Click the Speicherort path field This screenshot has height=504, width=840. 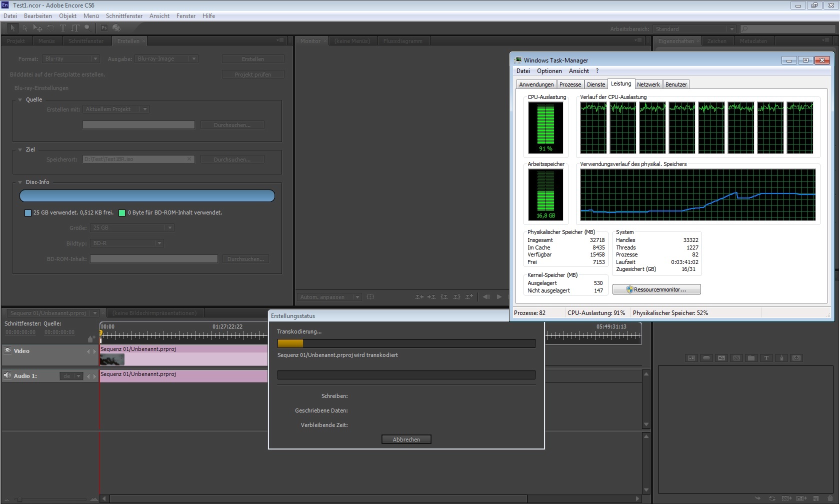point(138,159)
